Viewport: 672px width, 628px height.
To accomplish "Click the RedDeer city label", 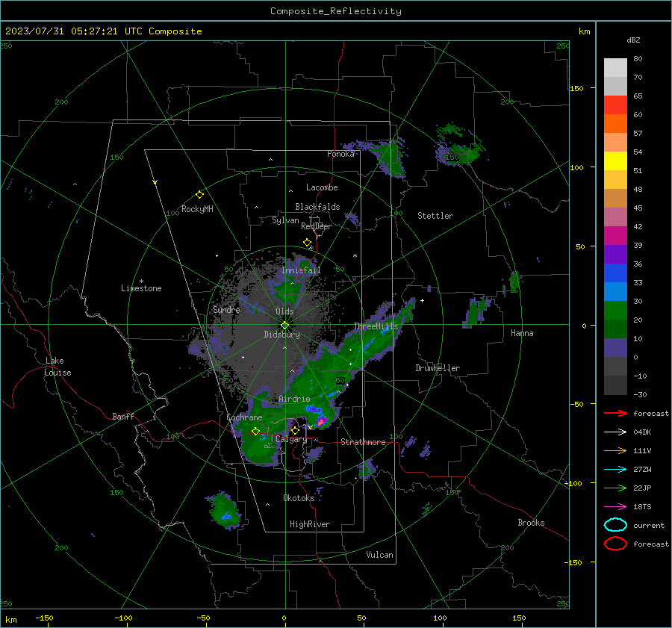I will click(x=317, y=226).
